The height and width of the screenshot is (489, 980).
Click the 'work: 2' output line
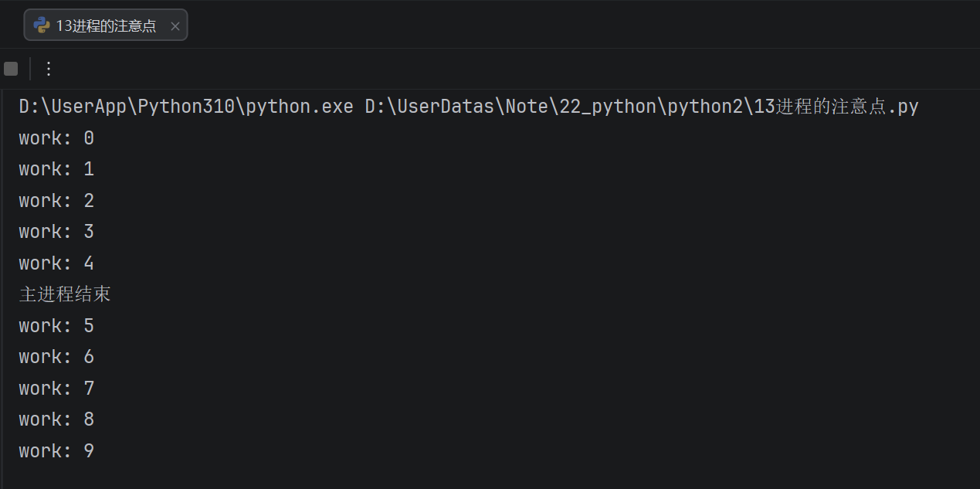coord(56,201)
